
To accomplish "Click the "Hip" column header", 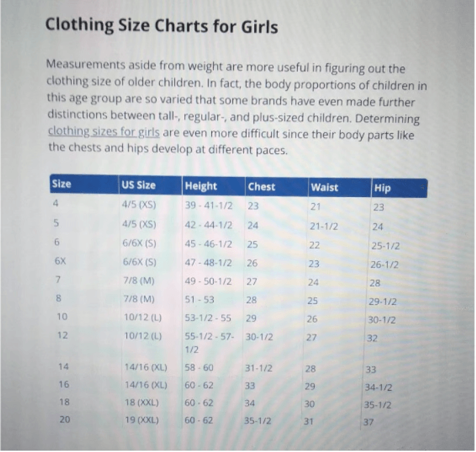I will 382,188.
